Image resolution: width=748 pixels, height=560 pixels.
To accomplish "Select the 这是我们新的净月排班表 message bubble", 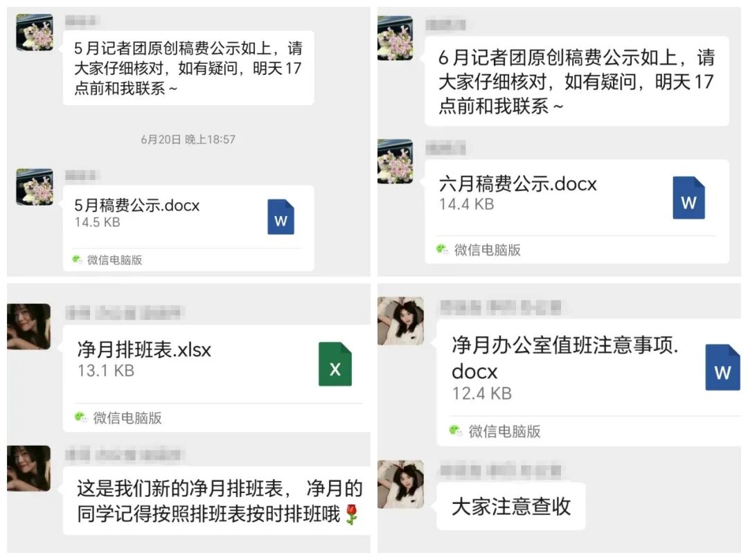I will (217, 501).
